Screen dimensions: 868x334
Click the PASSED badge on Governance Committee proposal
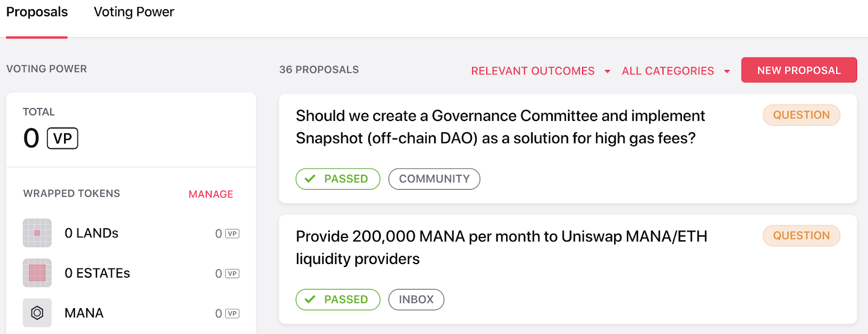coord(337,179)
